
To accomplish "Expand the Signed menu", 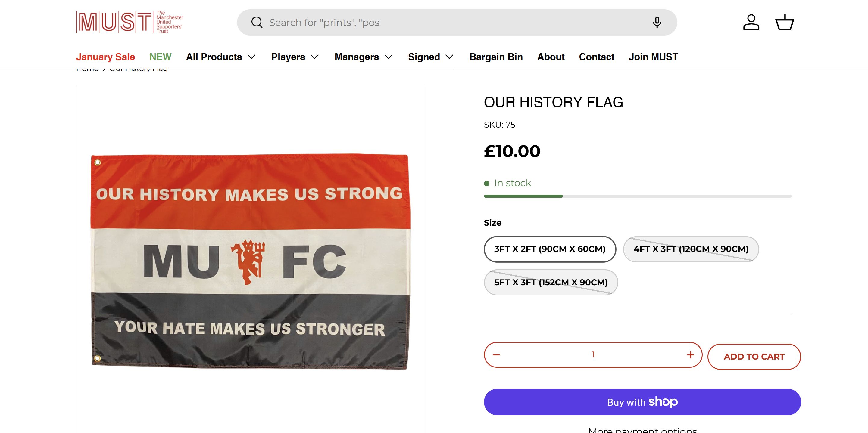I will pyautogui.click(x=430, y=57).
